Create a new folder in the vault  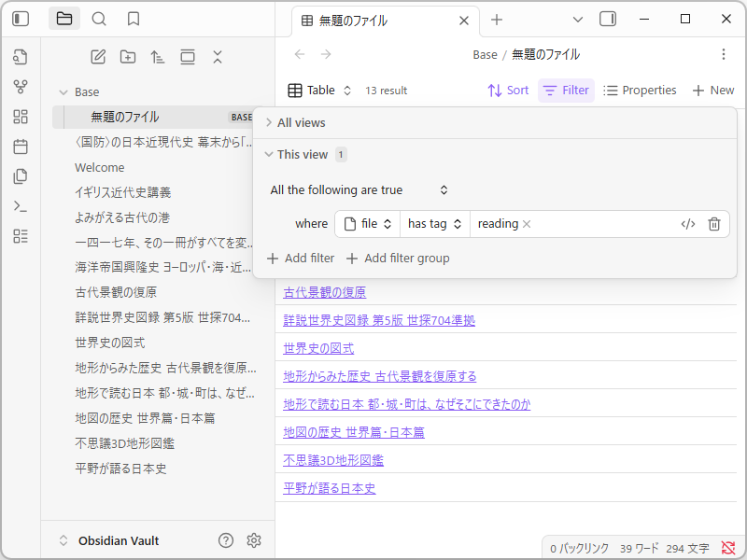(x=128, y=57)
